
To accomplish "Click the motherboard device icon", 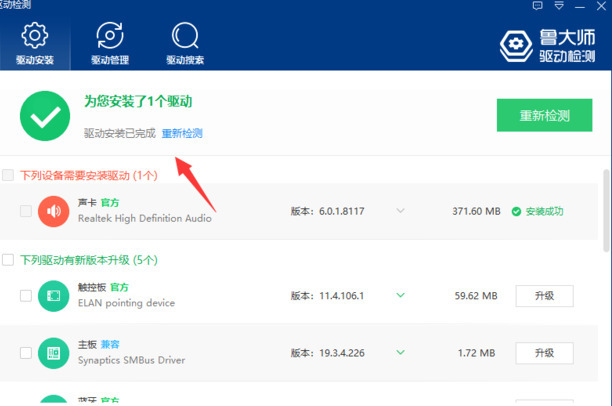I will (53, 353).
